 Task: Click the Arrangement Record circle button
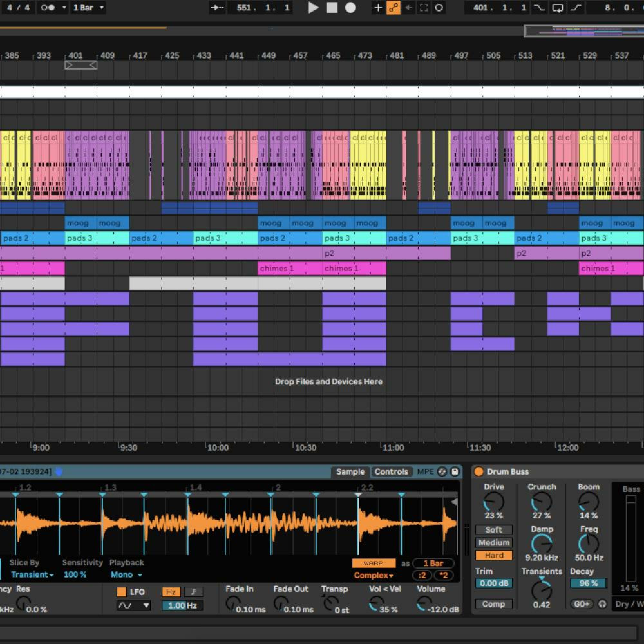[350, 7]
